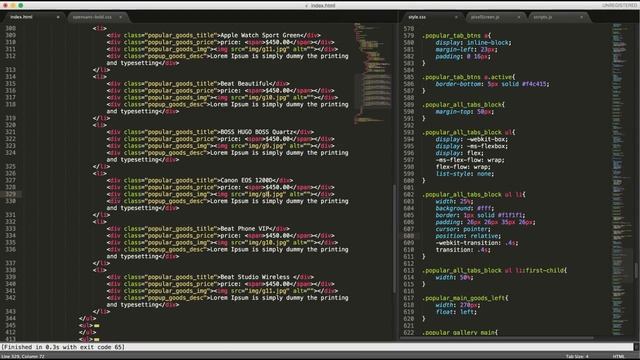Close the style.css tab
Screen dimensions: 640x360
point(456,17)
